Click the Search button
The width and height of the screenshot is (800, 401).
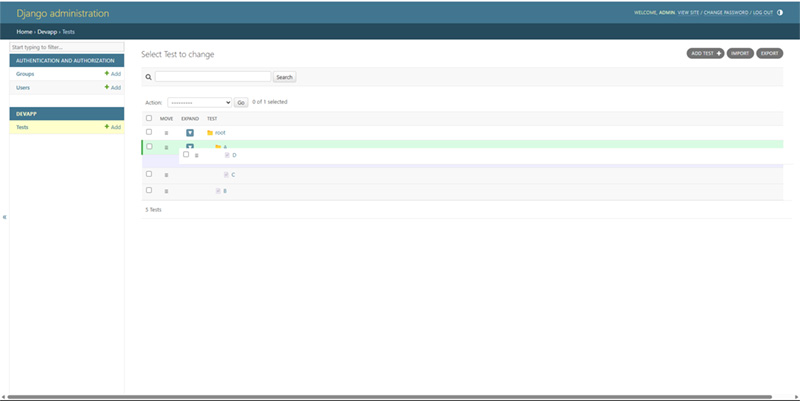(x=284, y=77)
